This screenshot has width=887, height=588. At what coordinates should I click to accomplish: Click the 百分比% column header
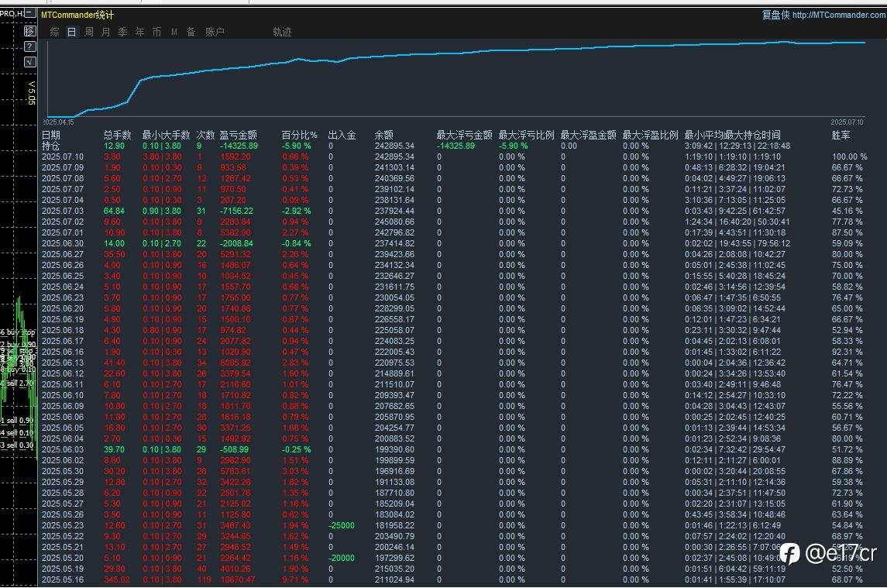pyautogui.click(x=299, y=135)
